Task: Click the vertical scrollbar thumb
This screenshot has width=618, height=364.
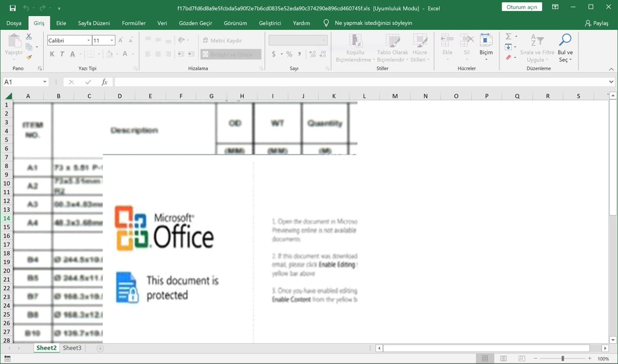Action: pos(612,157)
